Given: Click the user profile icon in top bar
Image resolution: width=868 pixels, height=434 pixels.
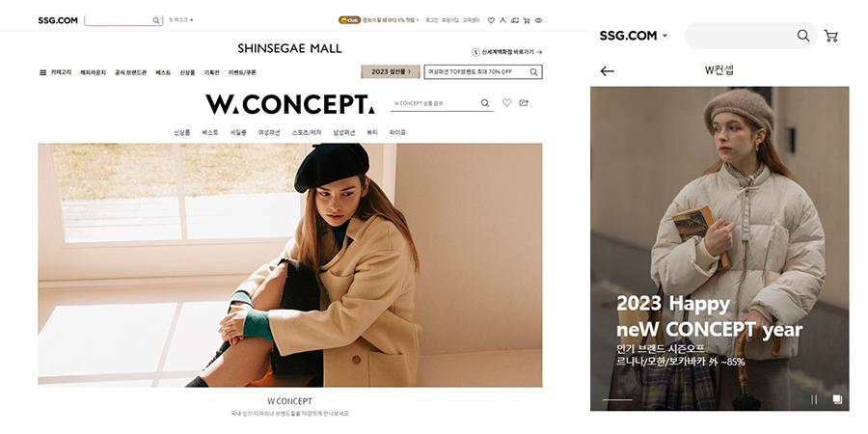Looking at the screenshot, I should [x=502, y=20].
